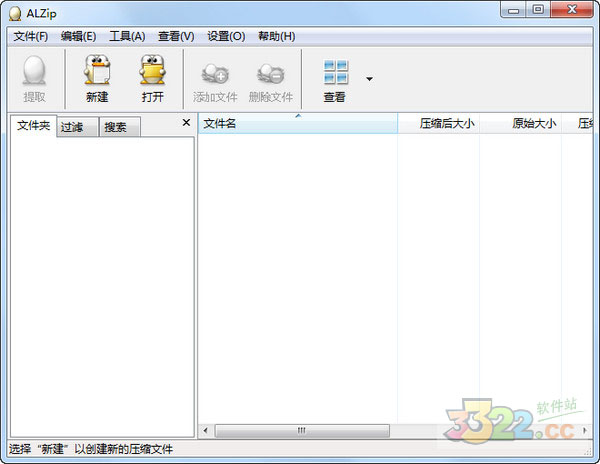The image size is (600, 464).
Task: Switch to the 文件夹 tab
Action: (33, 125)
